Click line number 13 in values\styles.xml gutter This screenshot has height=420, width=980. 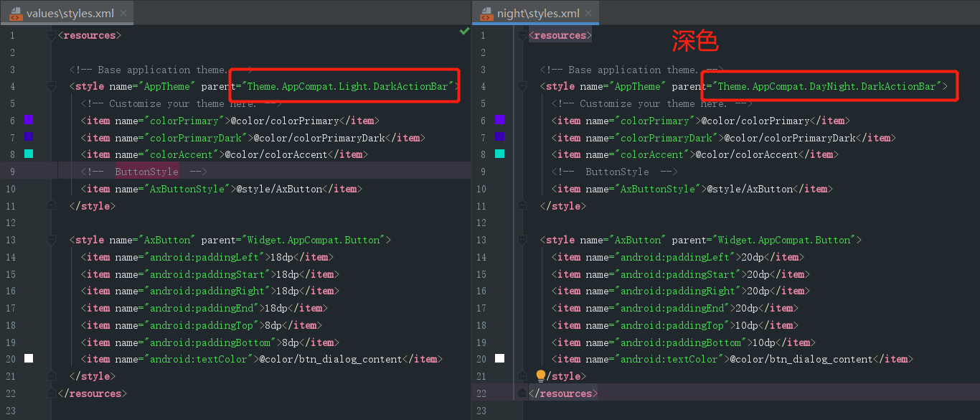[11, 240]
